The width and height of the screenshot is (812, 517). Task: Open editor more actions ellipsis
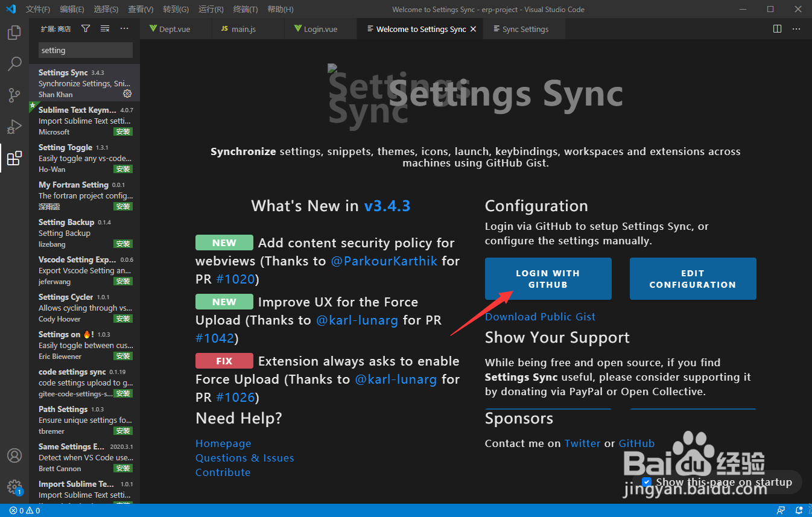pyautogui.click(x=796, y=28)
